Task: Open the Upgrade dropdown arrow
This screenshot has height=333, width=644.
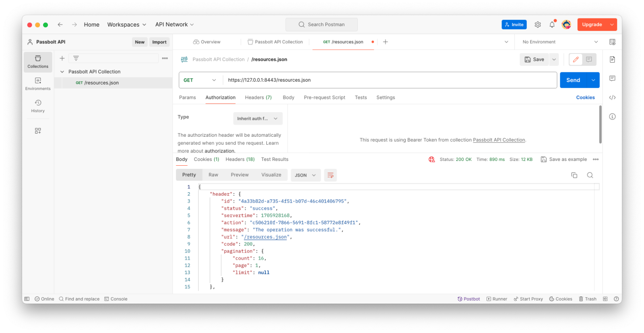Action: click(612, 25)
